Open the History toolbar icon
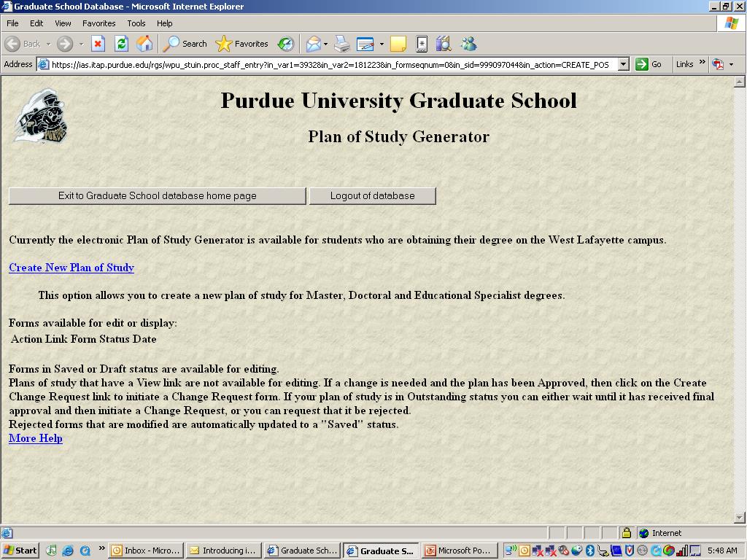This screenshot has height=560, width=747. 286,44
